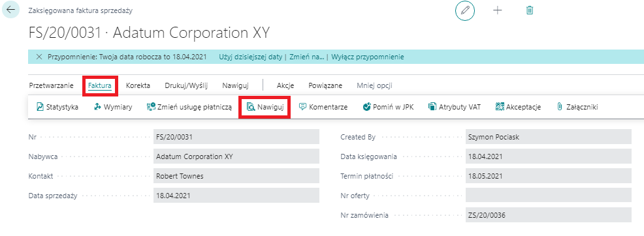Click the Użyj dzisiejszej daty link
This screenshot has height=236, width=644.
click(x=251, y=57)
